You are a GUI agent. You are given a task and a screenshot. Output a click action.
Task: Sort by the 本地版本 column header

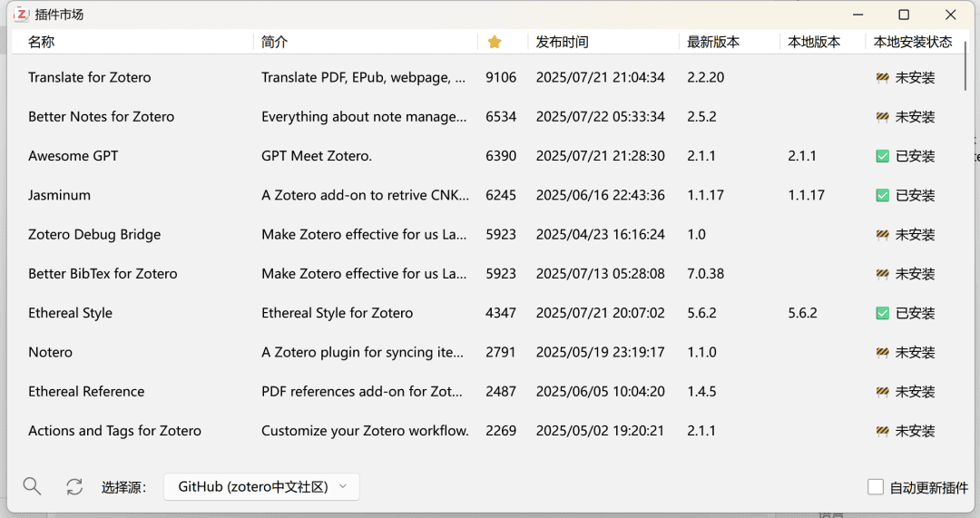(x=814, y=42)
